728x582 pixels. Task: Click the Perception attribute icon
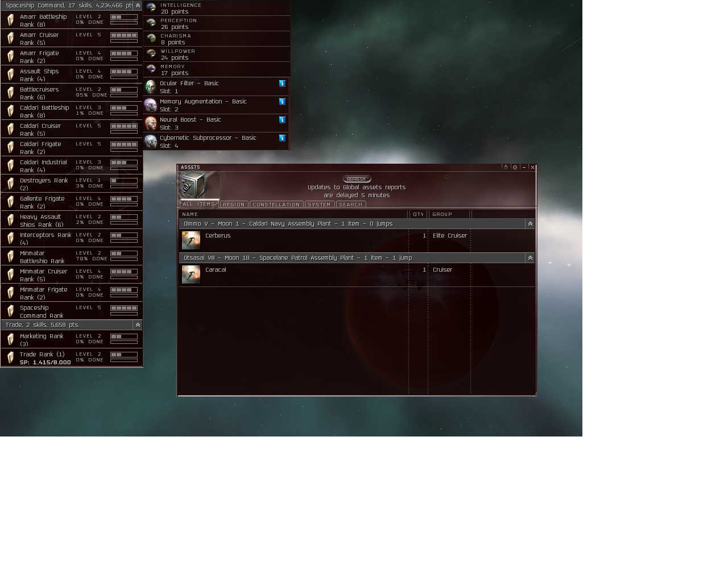point(151,23)
